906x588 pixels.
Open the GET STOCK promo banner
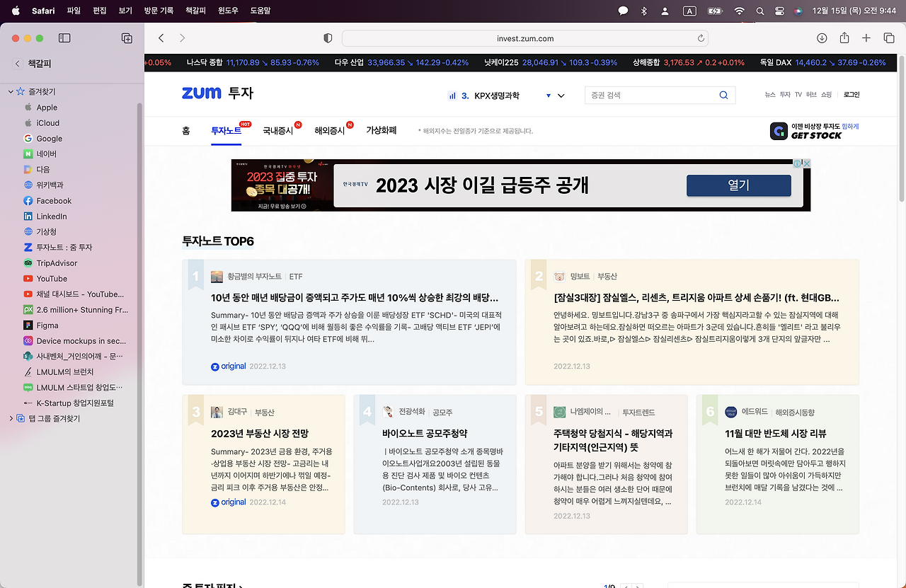[x=815, y=131]
